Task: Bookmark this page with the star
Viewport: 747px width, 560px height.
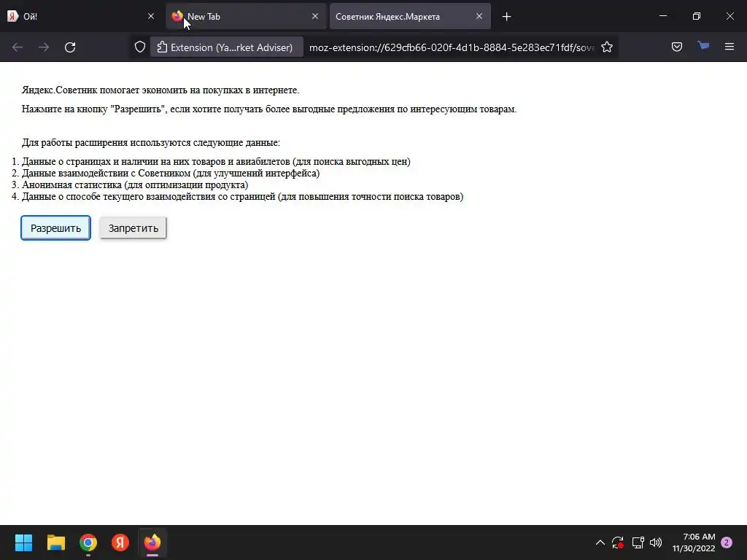Action: 607,47
